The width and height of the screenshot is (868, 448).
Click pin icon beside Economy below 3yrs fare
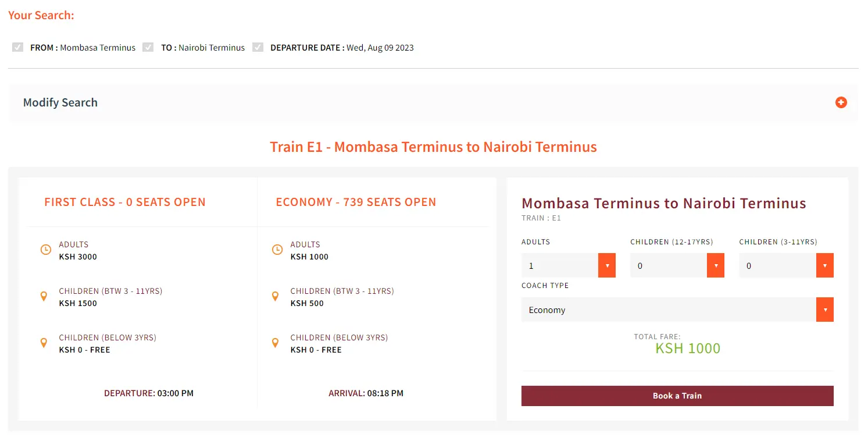pyautogui.click(x=275, y=343)
